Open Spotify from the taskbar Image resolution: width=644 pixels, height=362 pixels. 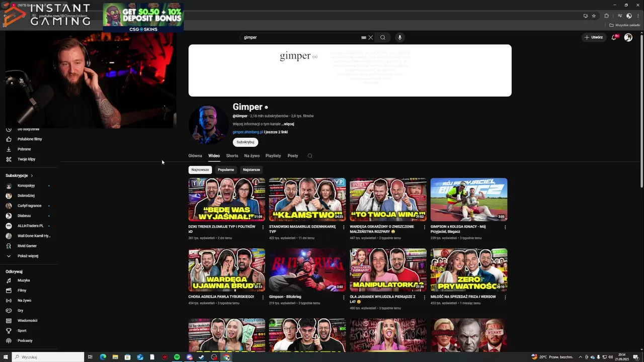(177, 357)
